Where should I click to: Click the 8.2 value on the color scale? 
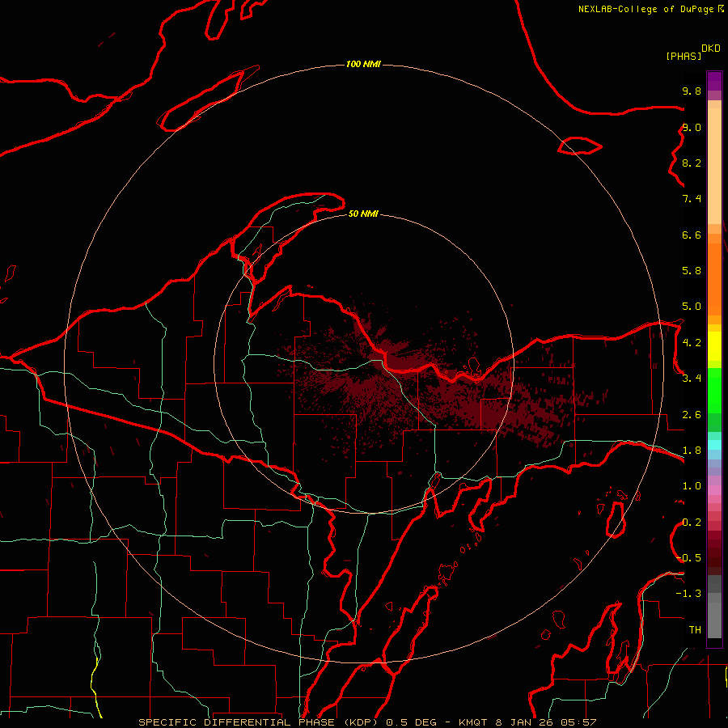(692, 163)
